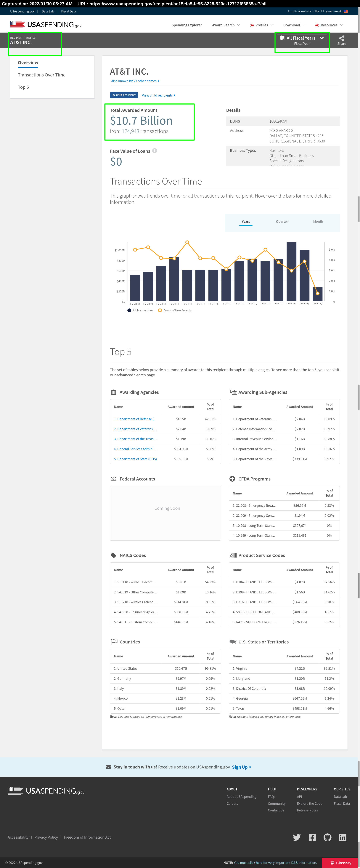
Task: Open Release Notes footer link
Action: pyautogui.click(x=307, y=810)
